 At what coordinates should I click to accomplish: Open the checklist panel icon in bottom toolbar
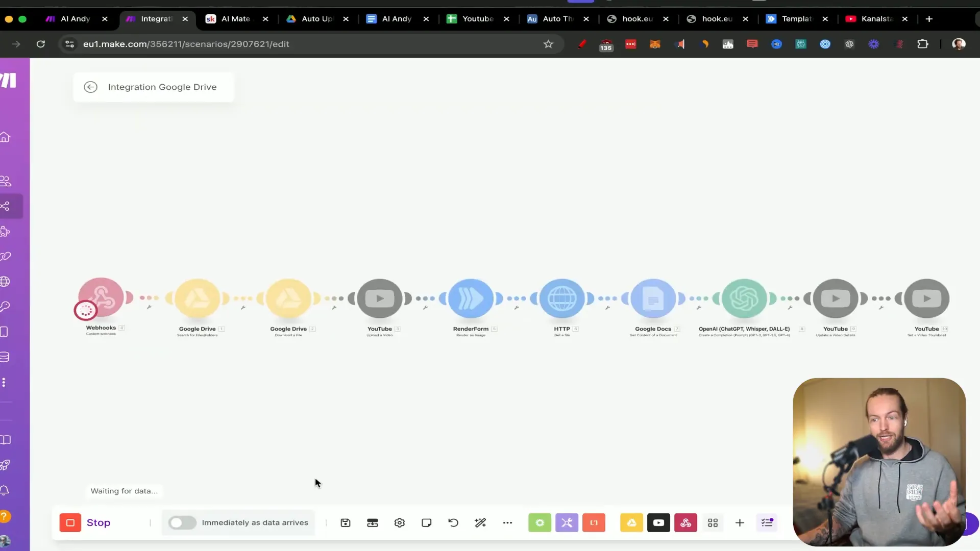click(x=767, y=522)
